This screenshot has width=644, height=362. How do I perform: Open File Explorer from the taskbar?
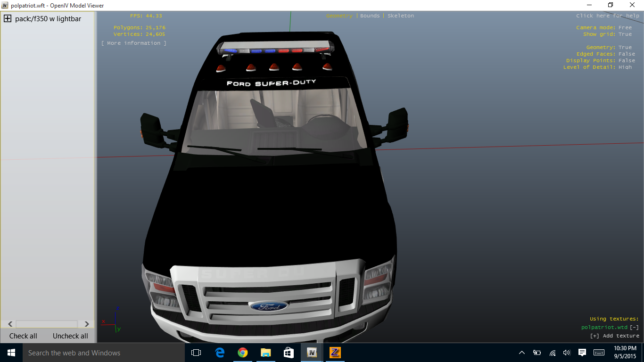(x=265, y=353)
